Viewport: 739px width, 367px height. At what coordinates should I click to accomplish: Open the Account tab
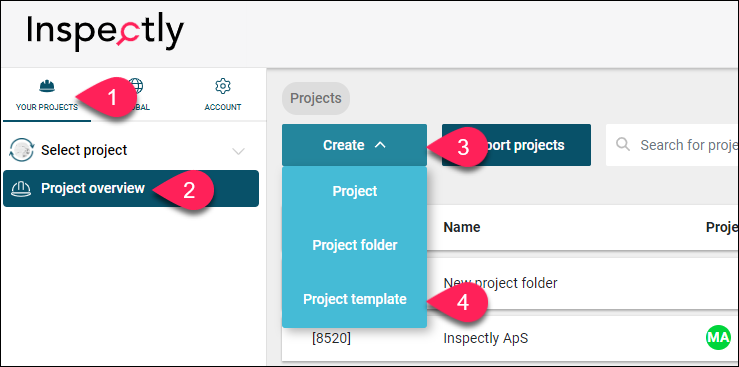click(x=222, y=96)
